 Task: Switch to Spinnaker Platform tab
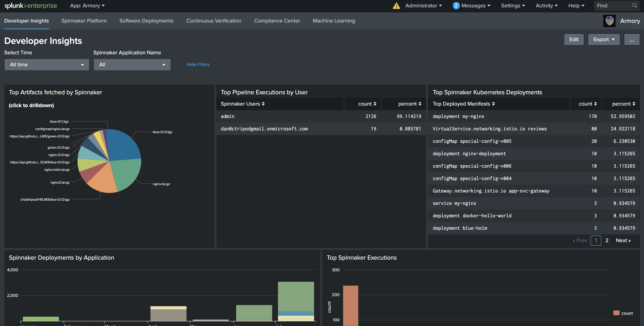(x=84, y=21)
